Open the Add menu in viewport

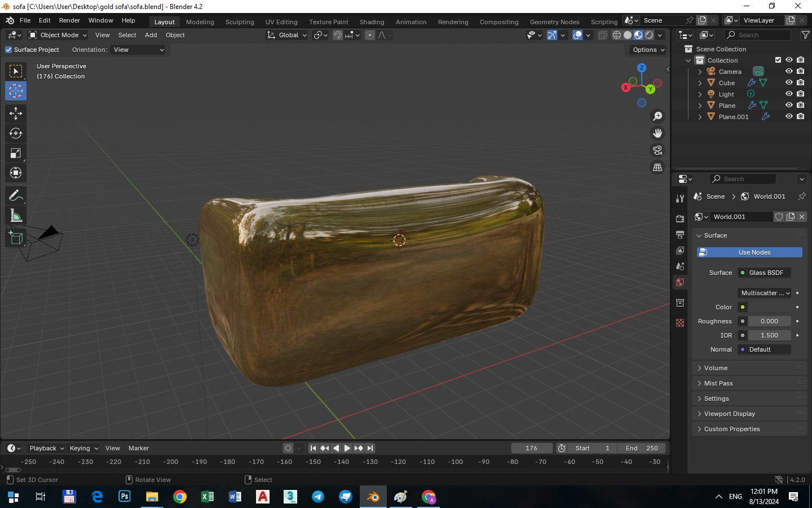151,35
